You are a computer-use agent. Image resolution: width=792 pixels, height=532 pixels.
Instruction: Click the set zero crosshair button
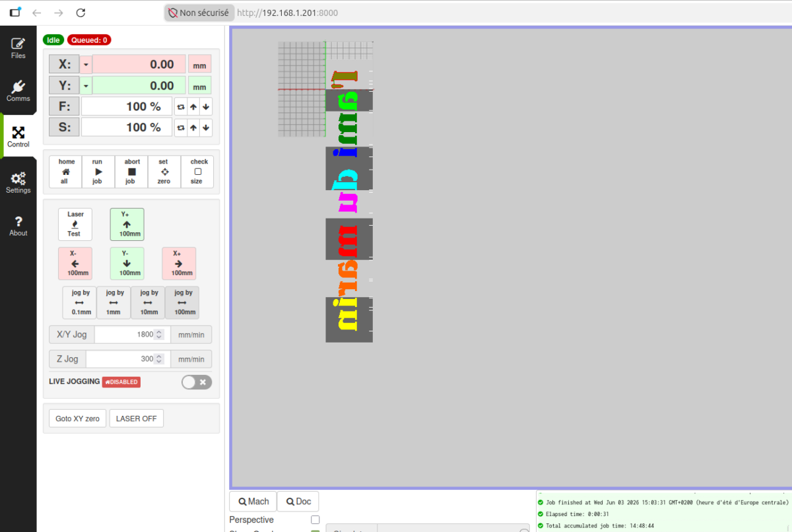coord(164,172)
